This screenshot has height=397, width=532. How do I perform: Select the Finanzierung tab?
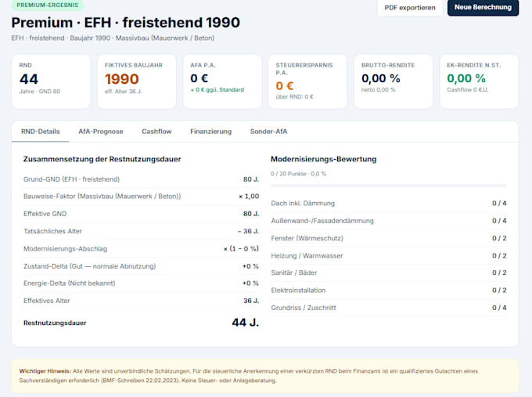tap(210, 132)
